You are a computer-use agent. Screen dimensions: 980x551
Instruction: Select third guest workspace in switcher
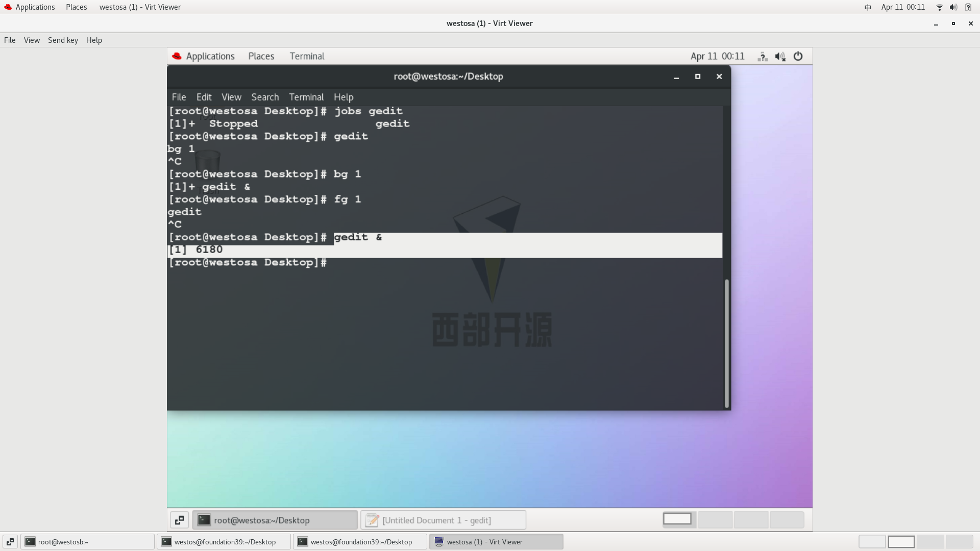point(751,520)
